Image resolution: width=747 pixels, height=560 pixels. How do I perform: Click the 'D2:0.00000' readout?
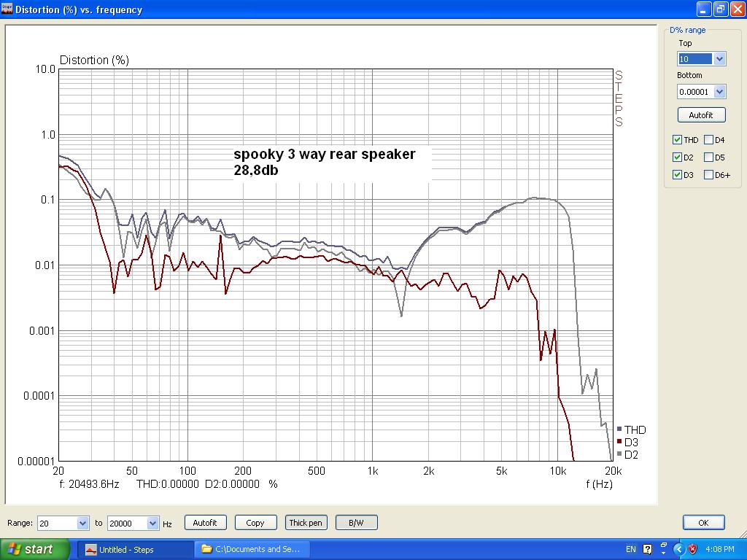233,484
